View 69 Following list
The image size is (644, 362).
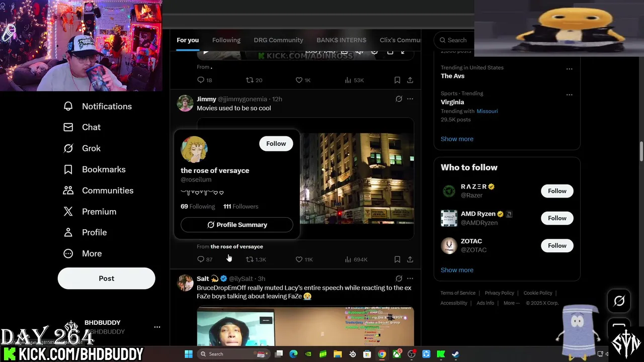(198, 207)
